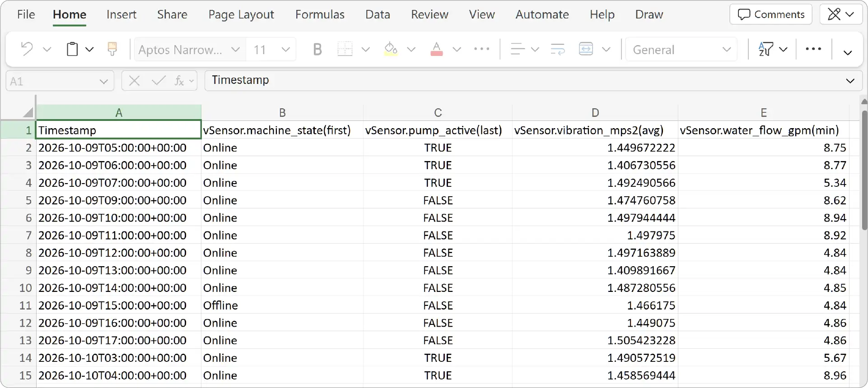Open the File menu
The image size is (868, 388).
tap(26, 14)
